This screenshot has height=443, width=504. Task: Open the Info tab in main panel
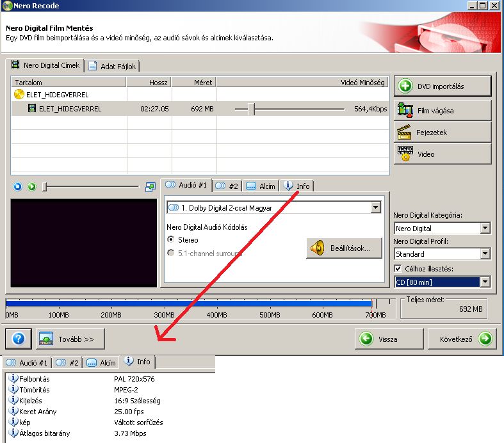[297, 186]
